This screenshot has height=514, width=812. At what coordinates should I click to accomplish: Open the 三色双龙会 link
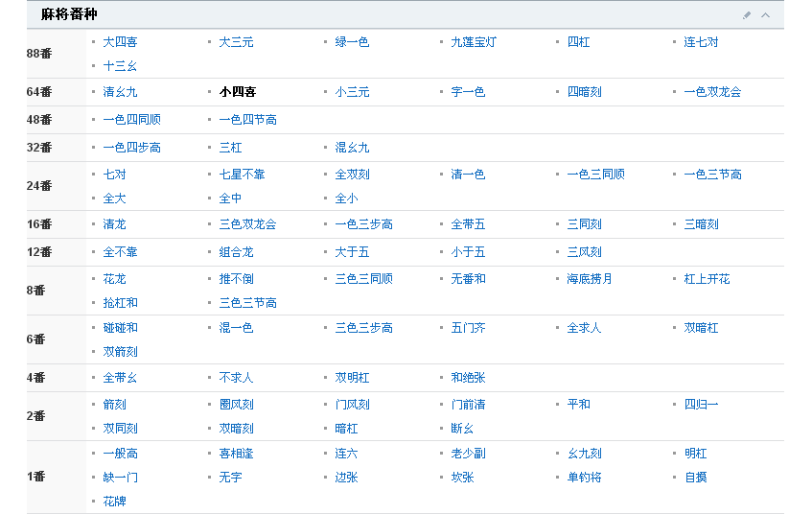click(x=248, y=224)
